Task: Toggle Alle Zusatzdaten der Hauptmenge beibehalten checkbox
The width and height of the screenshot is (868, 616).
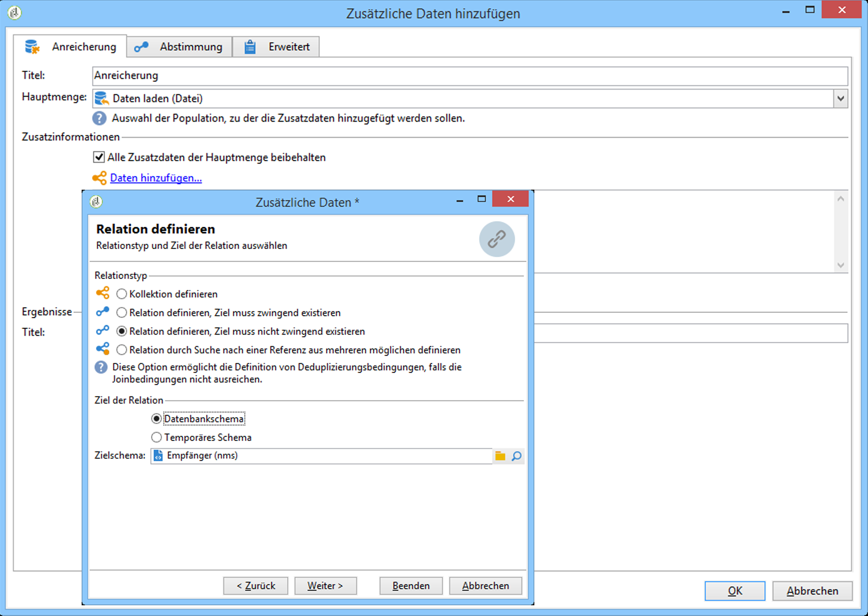Action: (x=99, y=157)
